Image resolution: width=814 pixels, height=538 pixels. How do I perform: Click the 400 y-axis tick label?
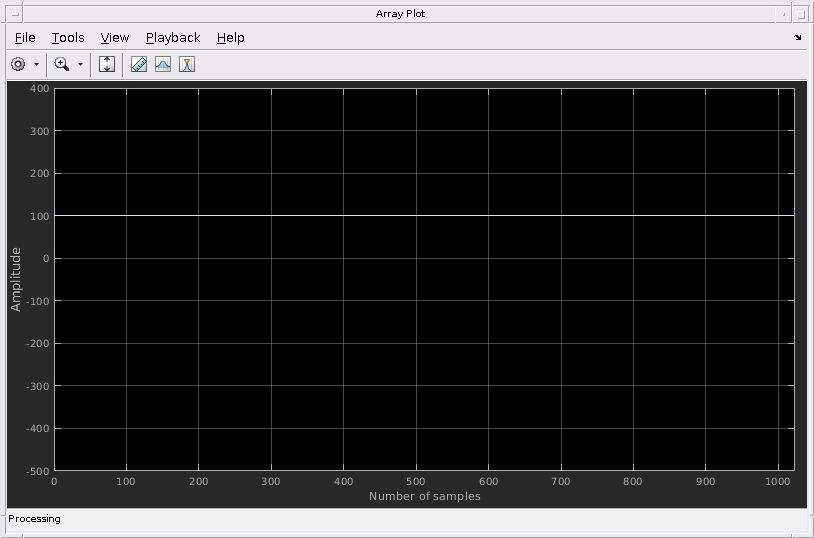pos(39,89)
